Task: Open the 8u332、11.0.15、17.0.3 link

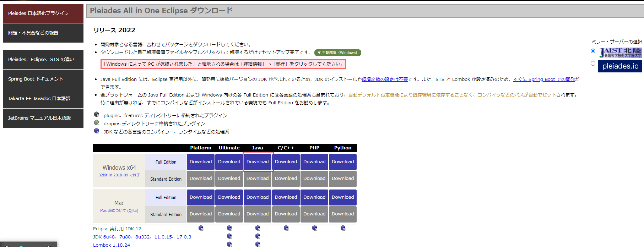Action: tap(163, 237)
